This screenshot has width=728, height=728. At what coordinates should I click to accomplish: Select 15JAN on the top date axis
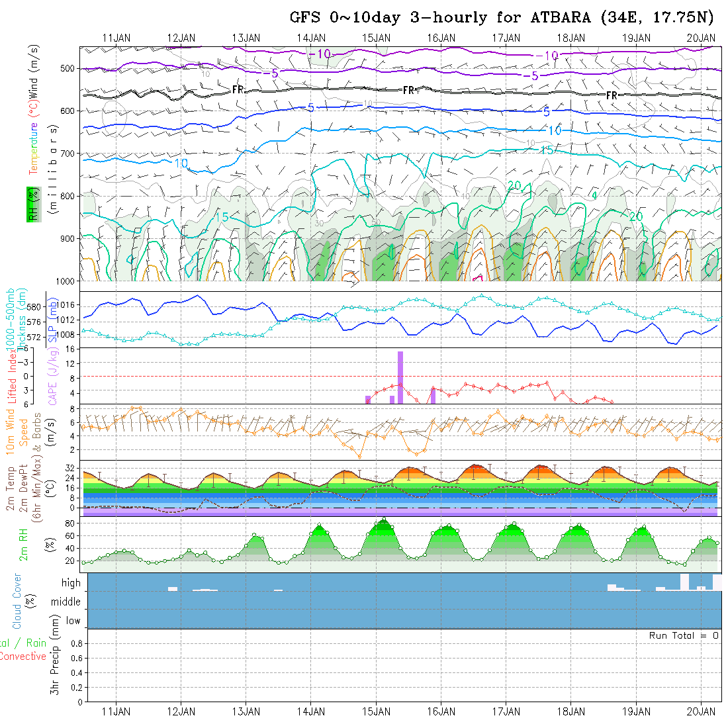click(376, 38)
